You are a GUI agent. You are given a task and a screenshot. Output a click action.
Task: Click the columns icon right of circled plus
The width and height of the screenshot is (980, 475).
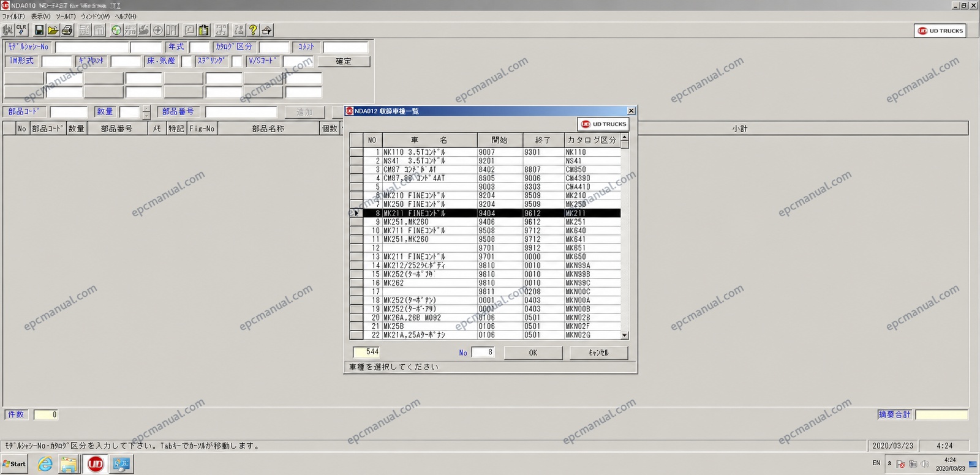pyautogui.click(x=171, y=29)
